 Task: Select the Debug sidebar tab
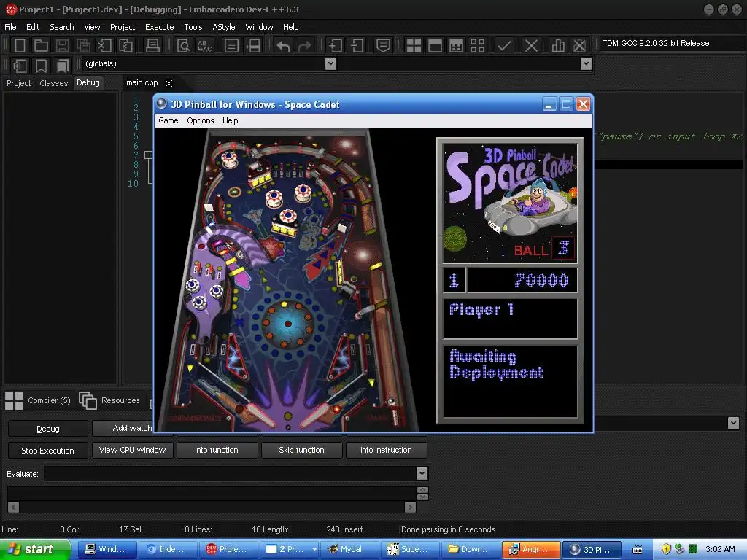pyautogui.click(x=88, y=82)
